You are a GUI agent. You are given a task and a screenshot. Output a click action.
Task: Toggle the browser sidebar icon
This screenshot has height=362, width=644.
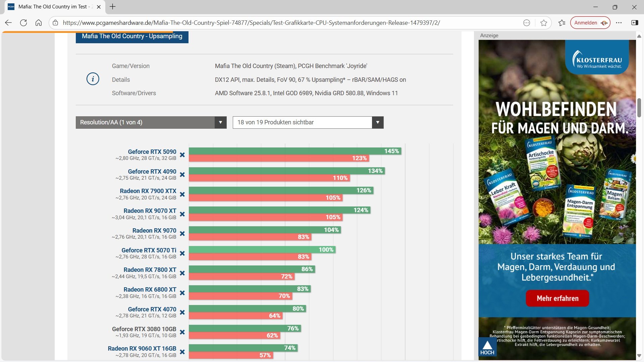(635, 23)
